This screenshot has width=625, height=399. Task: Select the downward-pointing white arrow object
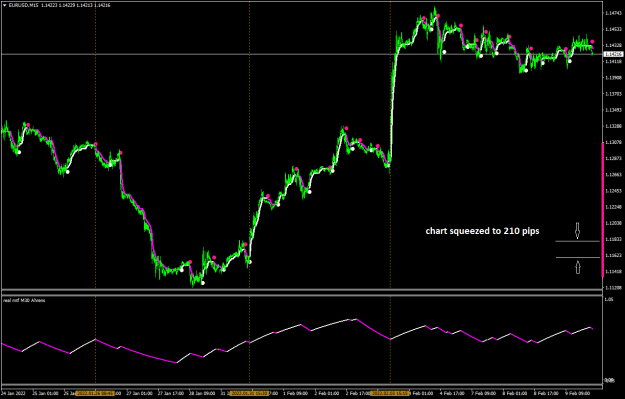(577, 230)
